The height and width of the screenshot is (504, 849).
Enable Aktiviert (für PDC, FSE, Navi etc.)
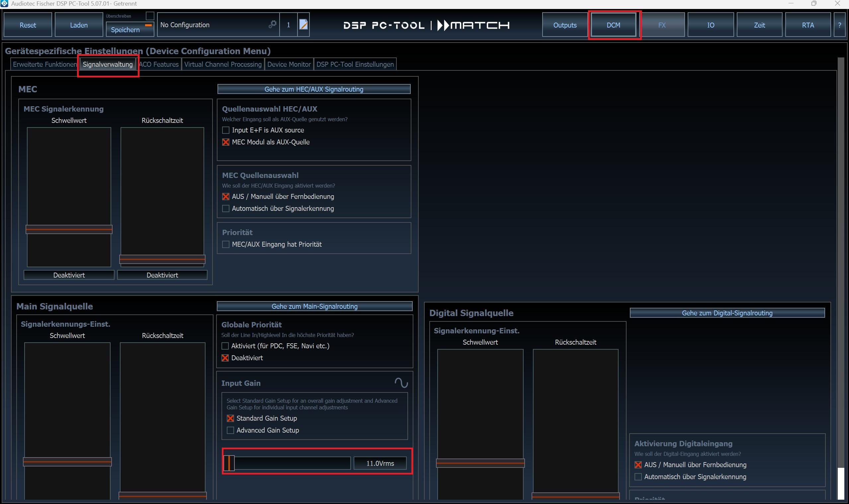225,346
